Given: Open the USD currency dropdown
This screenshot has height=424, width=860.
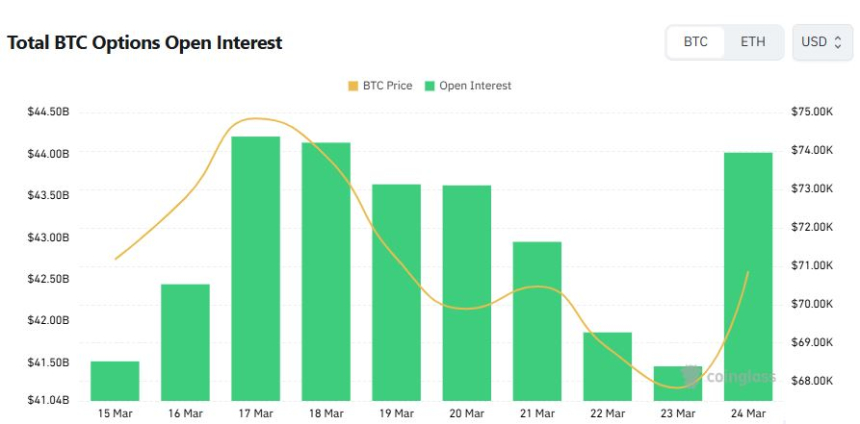Looking at the screenshot, I should coord(822,42).
